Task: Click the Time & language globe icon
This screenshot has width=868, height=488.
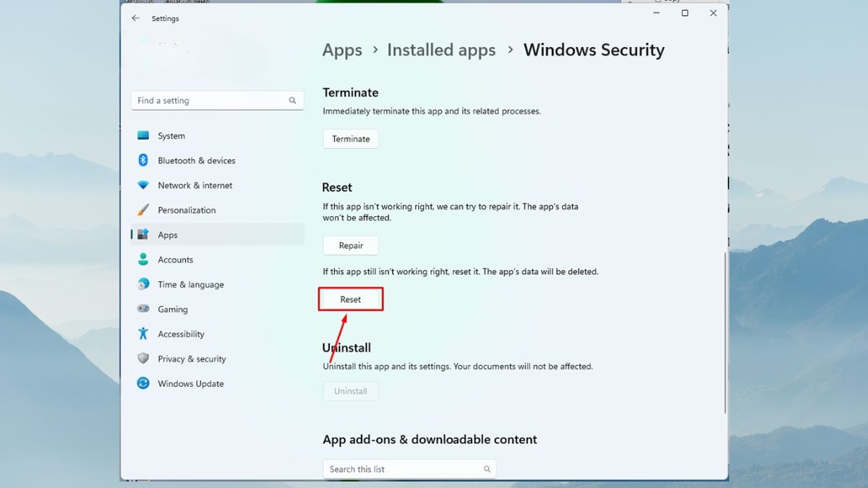Action: (143, 284)
